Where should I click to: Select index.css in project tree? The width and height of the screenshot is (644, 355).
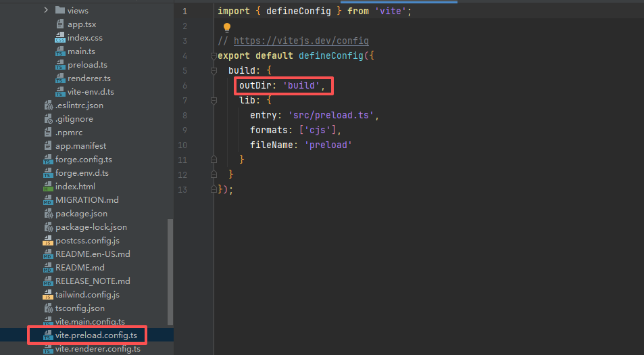click(85, 37)
